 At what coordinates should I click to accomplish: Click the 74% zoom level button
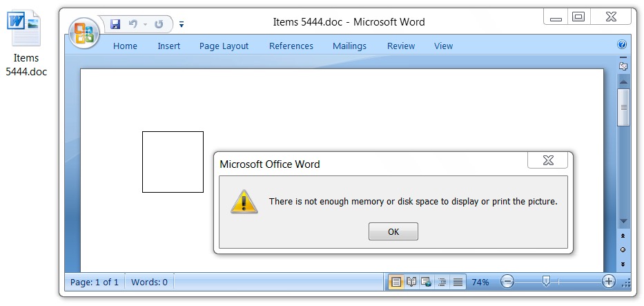pos(480,283)
